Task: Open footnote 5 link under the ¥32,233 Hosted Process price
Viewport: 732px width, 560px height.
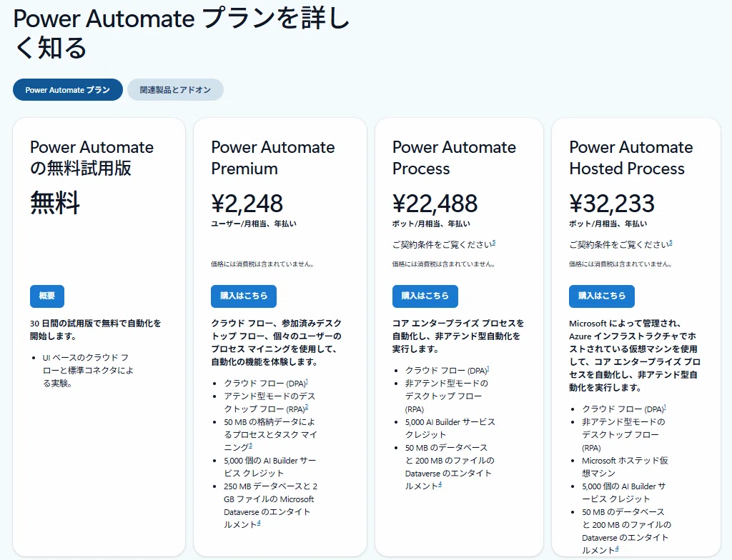Action: (x=671, y=243)
